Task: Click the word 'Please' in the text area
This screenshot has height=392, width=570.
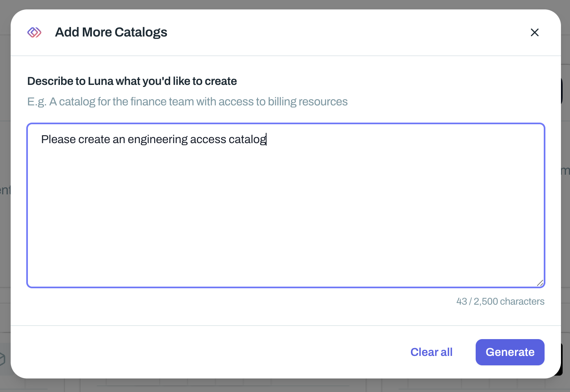Action: (x=58, y=139)
